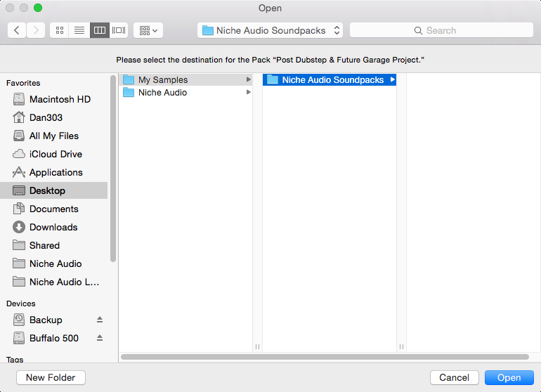Click the horizontal scrollbar of the browser

(x=325, y=357)
